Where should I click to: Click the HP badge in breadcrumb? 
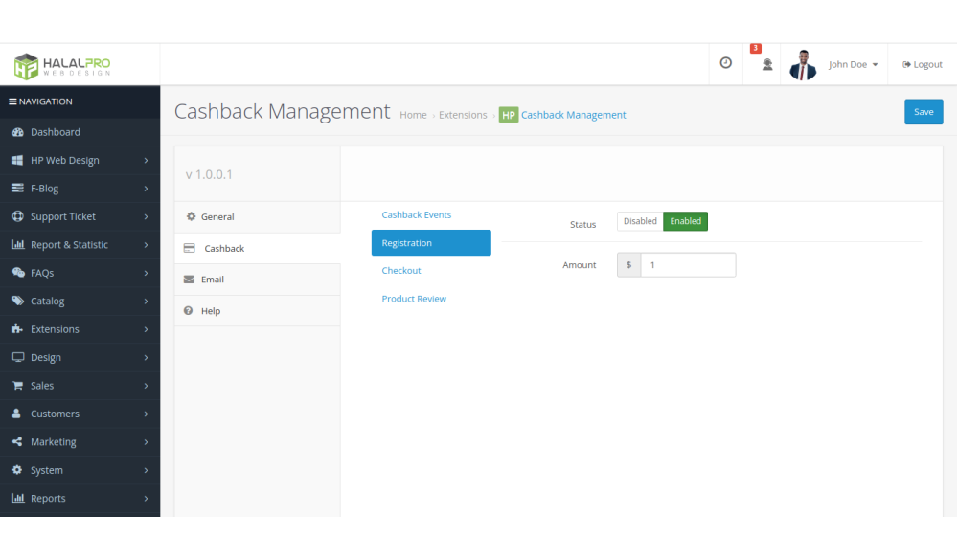508,115
